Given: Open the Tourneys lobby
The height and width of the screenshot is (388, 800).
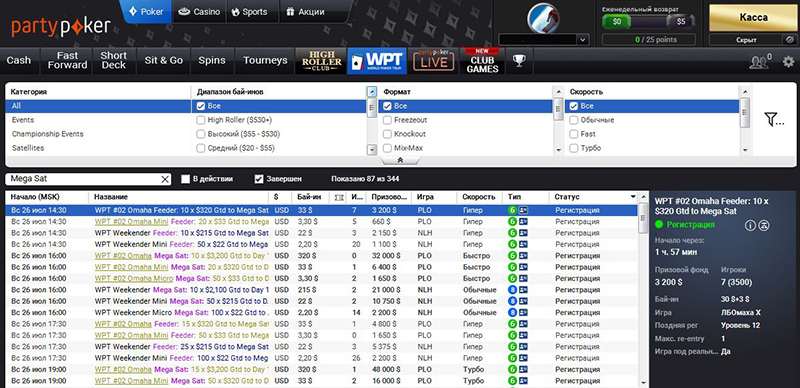Looking at the screenshot, I should 265,61.
